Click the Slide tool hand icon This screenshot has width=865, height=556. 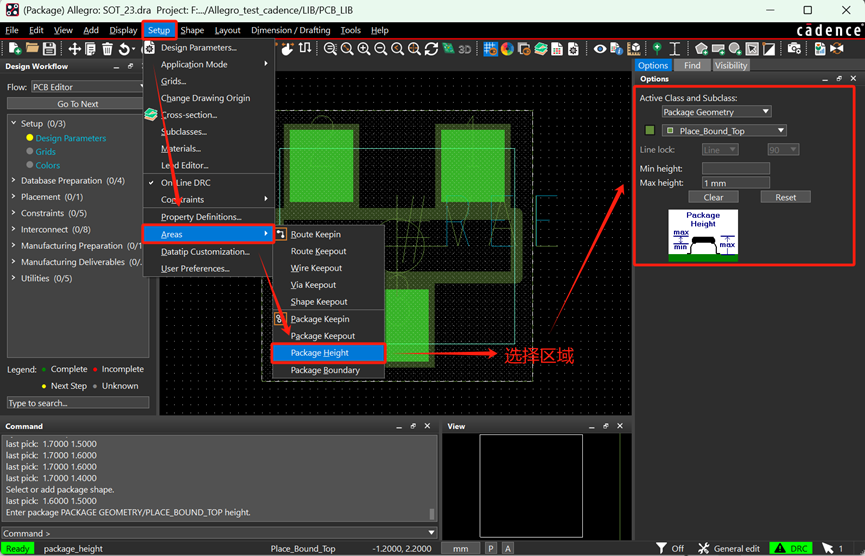(x=287, y=49)
